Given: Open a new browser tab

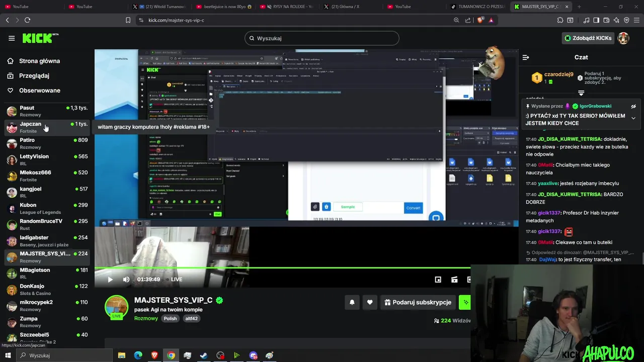Looking at the screenshot, I should pyautogui.click(x=579, y=7).
